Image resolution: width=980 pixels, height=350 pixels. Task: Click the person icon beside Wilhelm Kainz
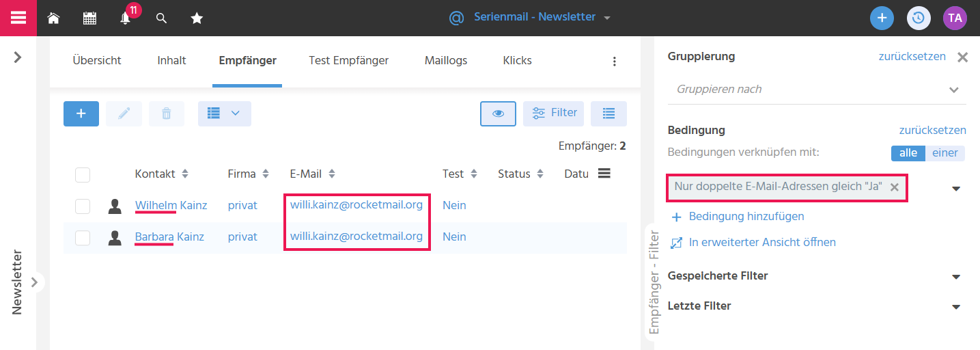(115, 206)
